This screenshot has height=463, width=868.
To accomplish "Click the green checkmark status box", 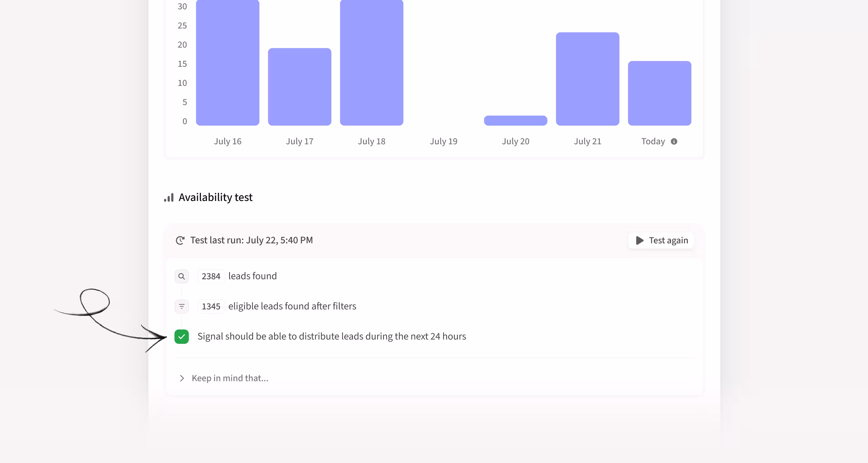I will click(182, 337).
